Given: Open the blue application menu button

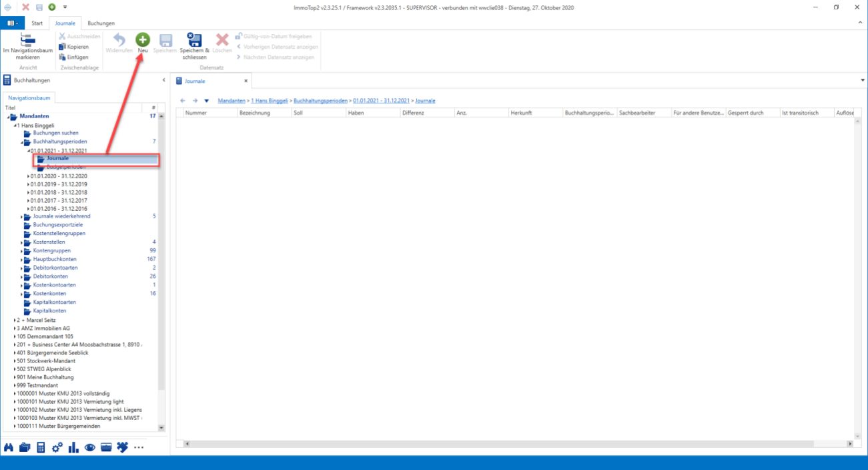Looking at the screenshot, I should pos(13,23).
